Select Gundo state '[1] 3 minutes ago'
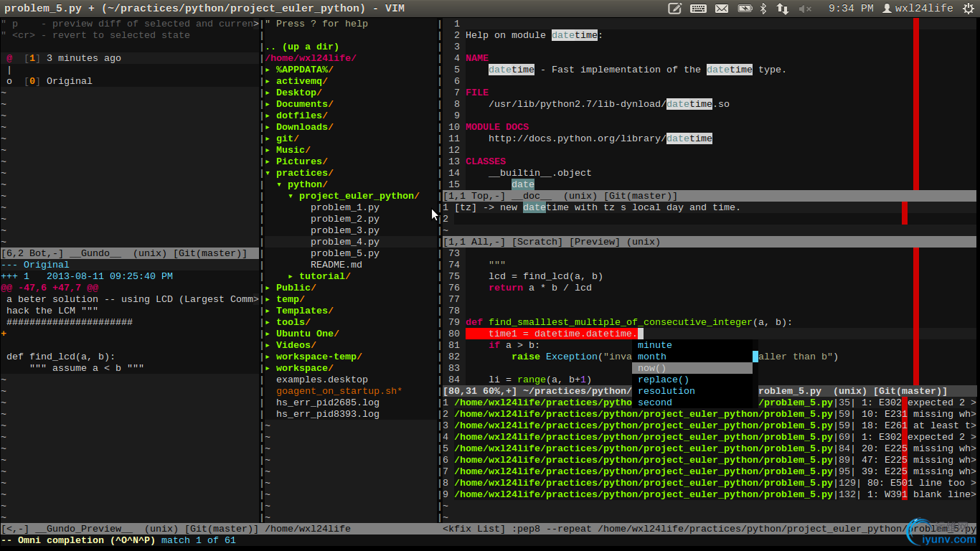Image resolution: width=980 pixels, height=551 pixels. (72, 58)
